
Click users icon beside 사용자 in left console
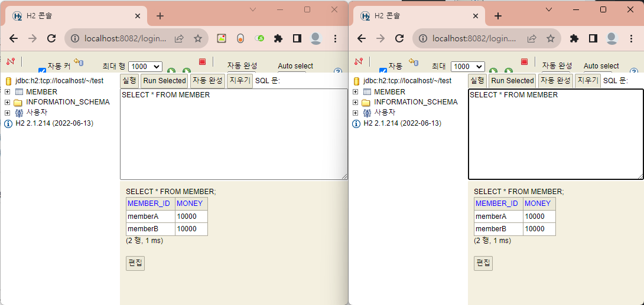18,113
